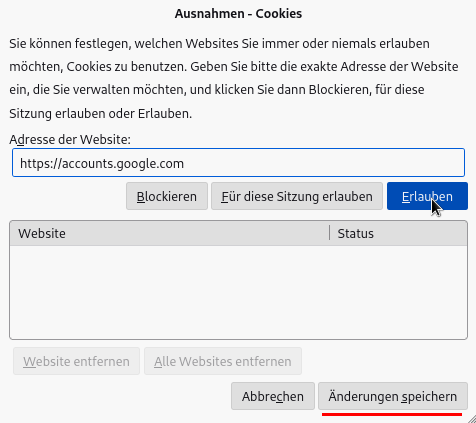This screenshot has width=476, height=423.
Task: Click the Blockieren button
Action: 167,196
